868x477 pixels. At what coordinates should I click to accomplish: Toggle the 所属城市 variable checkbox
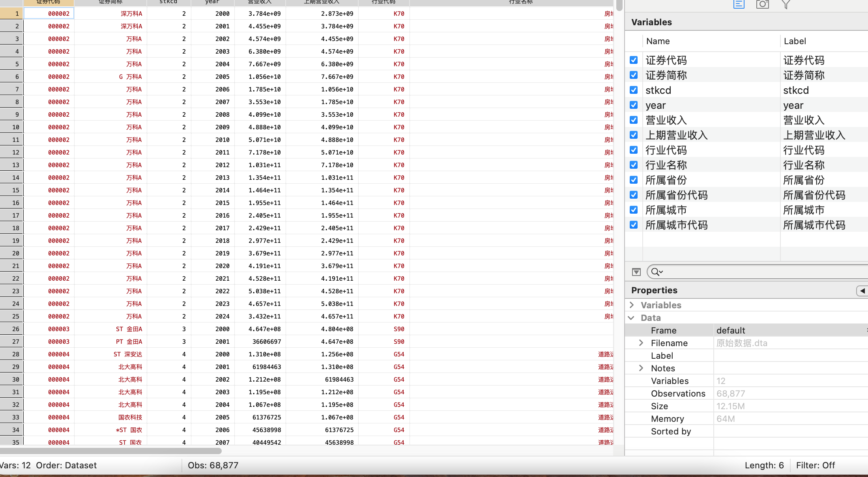pos(634,210)
